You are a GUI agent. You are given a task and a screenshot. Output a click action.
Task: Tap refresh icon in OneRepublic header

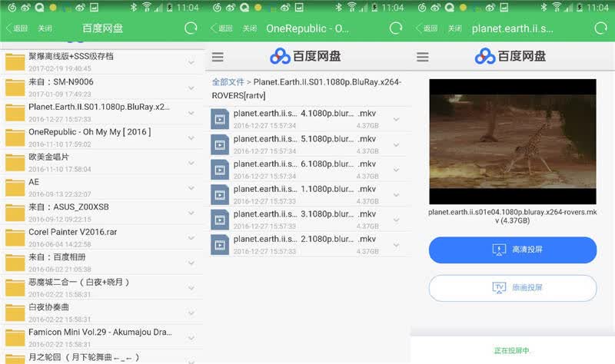point(396,28)
